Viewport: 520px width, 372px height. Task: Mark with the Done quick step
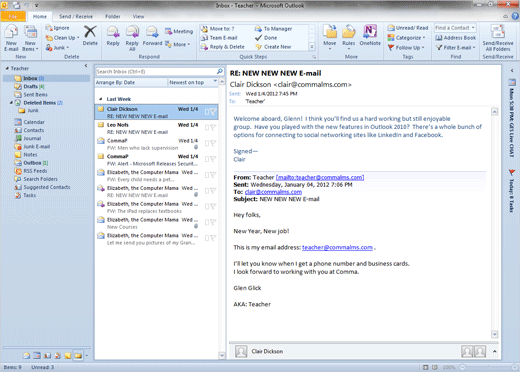[266, 38]
